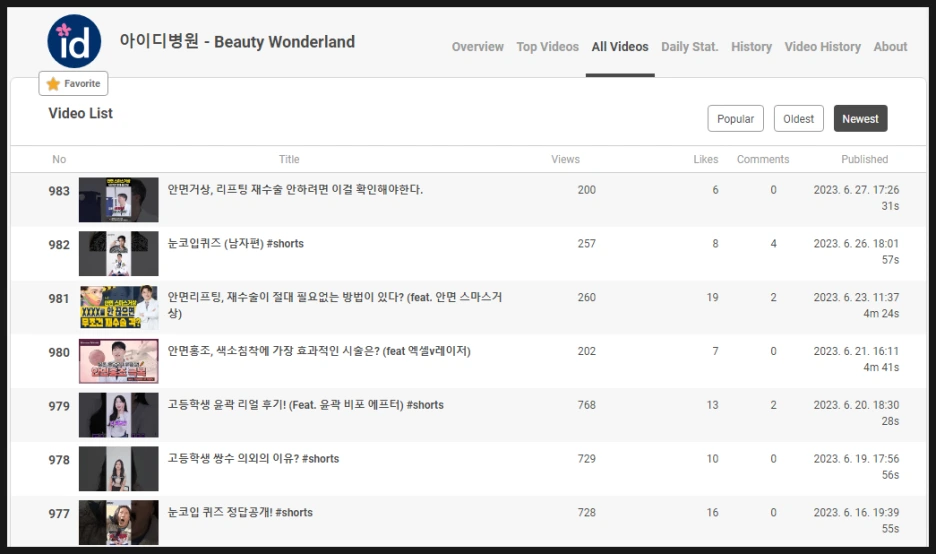The width and height of the screenshot is (936, 554).
Task: Open video title '눈코입퀴즈 (남자편) #shorts'
Action: (235, 244)
